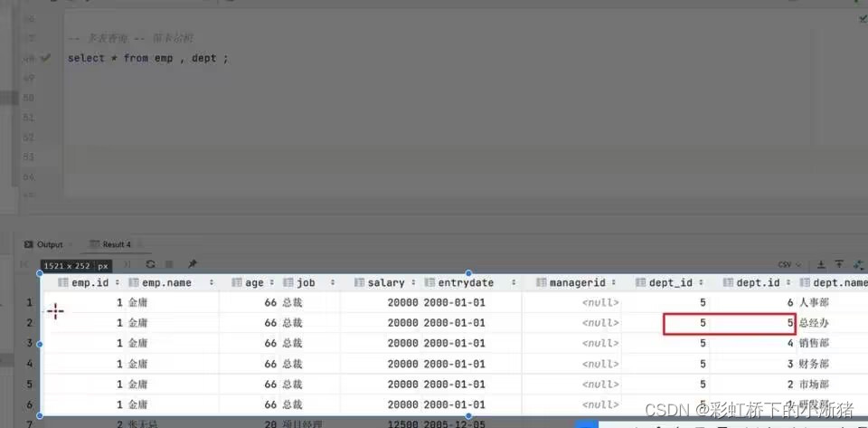Click table icon in job header

pos(288,283)
